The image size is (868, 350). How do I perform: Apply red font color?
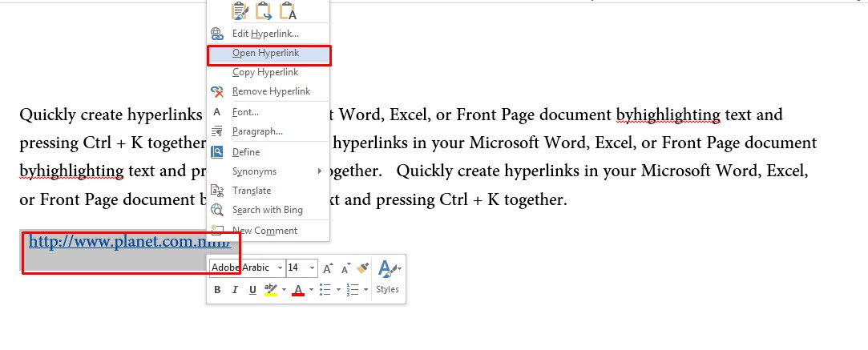click(298, 290)
